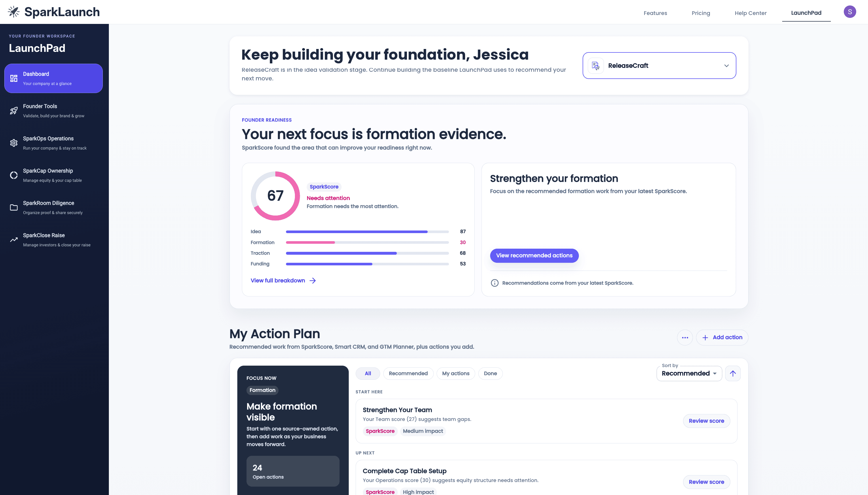Open SparkClose Raise in the sidebar
The width and height of the screenshot is (868, 495).
pos(53,240)
